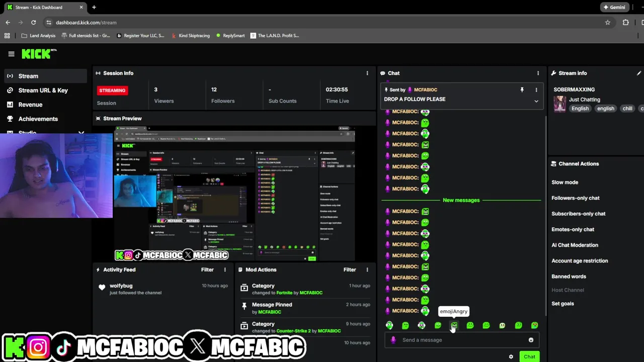Click the Just Chatting category in Stream info
The image size is (644, 362).
[585, 100]
